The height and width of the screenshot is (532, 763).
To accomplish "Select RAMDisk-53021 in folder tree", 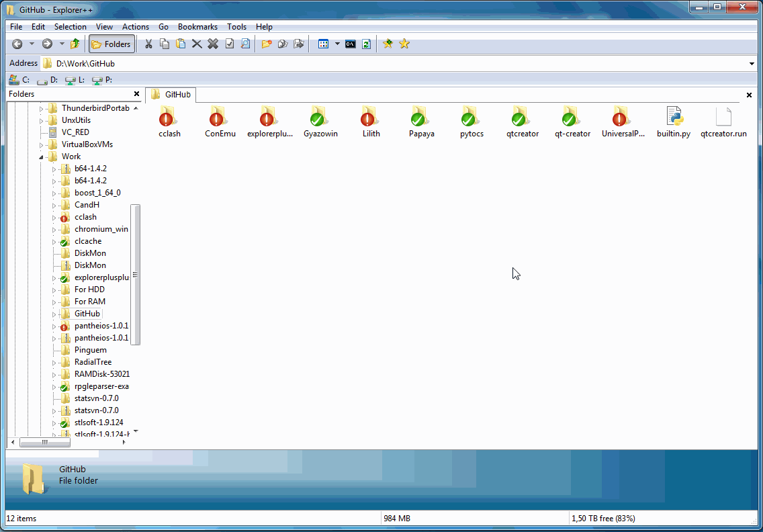I will pyautogui.click(x=101, y=374).
